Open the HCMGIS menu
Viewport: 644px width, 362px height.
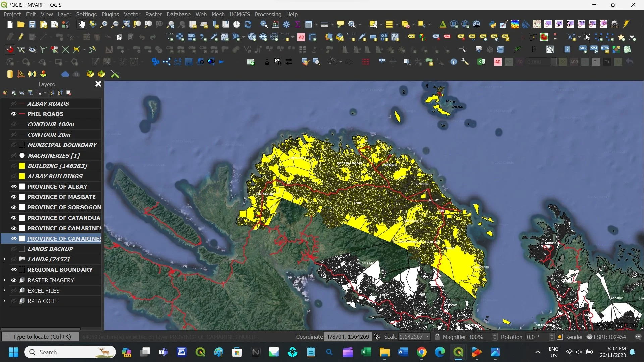click(x=240, y=14)
